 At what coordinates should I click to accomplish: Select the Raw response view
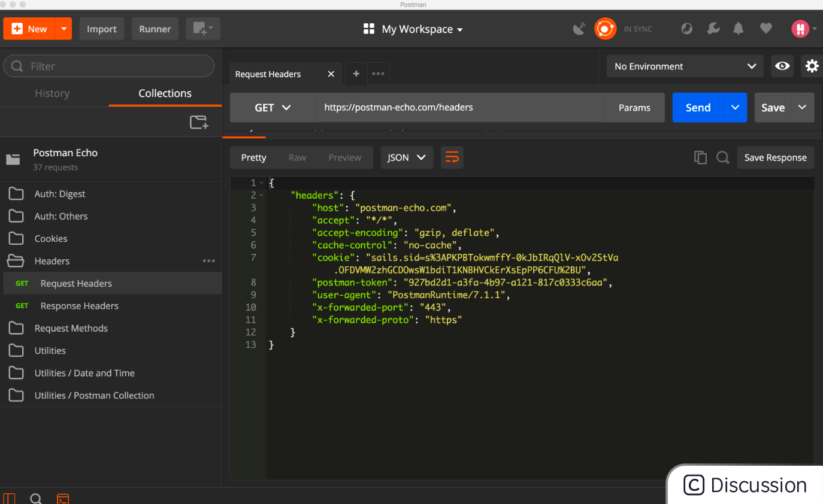297,157
